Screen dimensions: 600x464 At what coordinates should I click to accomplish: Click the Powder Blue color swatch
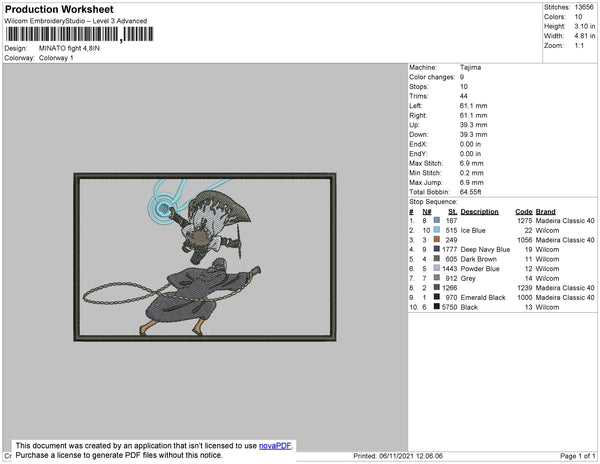437,268
